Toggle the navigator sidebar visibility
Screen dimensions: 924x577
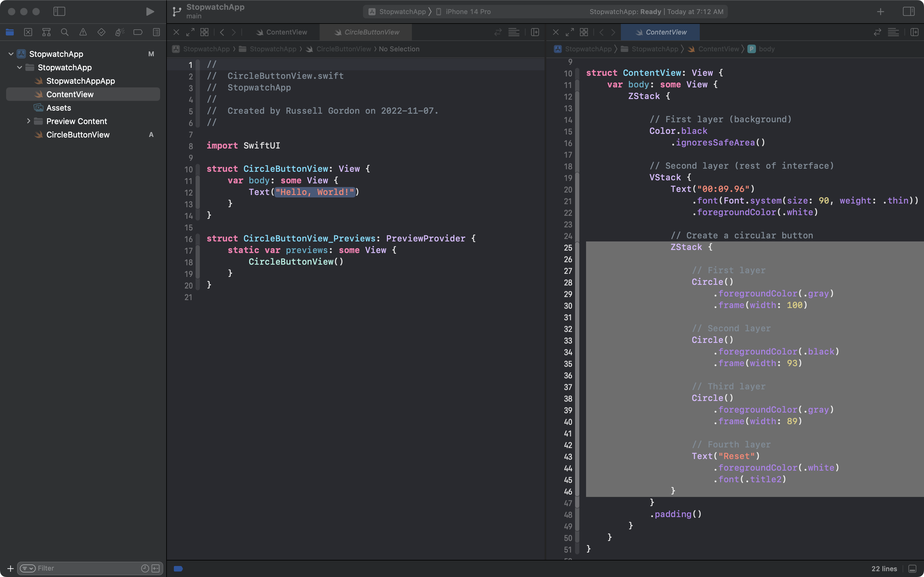pos(59,11)
